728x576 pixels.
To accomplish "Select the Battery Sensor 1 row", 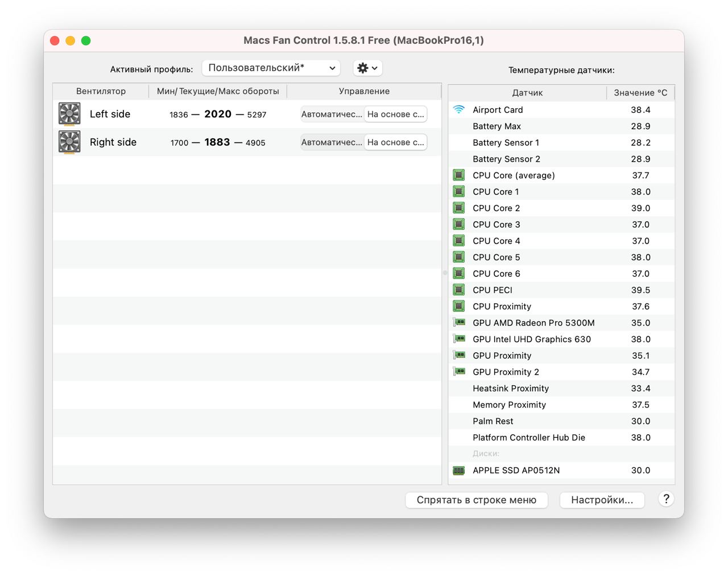I will click(561, 143).
